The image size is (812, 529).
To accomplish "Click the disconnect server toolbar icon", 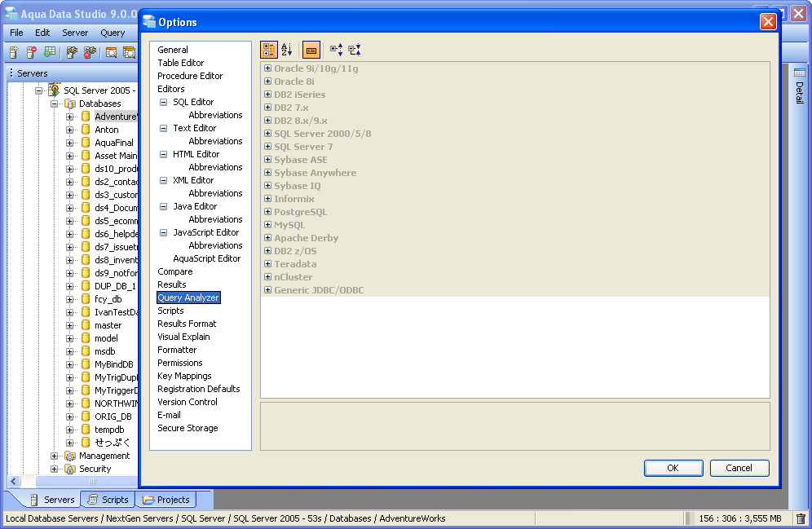I will point(90,52).
